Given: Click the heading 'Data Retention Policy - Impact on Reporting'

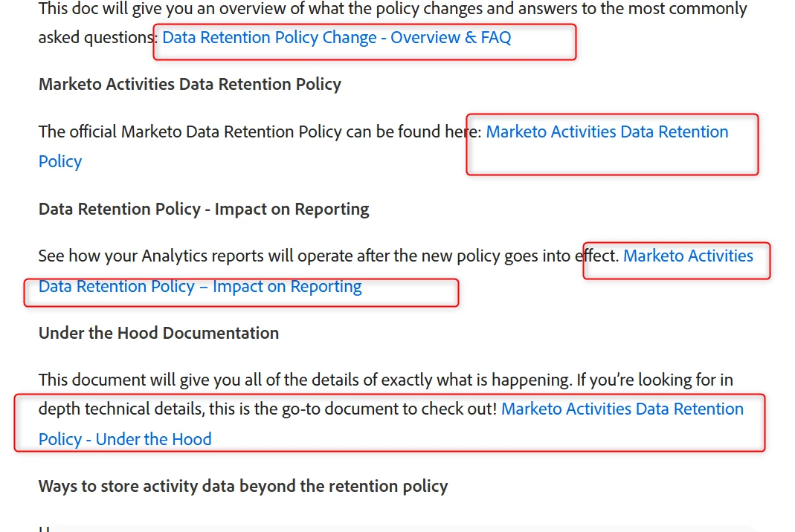Looking at the screenshot, I should tap(204, 210).
